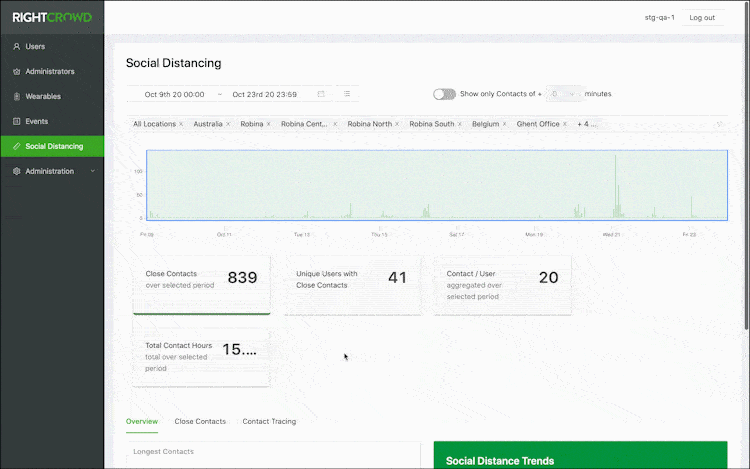This screenshot has width=750, height=469.
Task: Click the RightCrowd logo
Action: (52, 18)
